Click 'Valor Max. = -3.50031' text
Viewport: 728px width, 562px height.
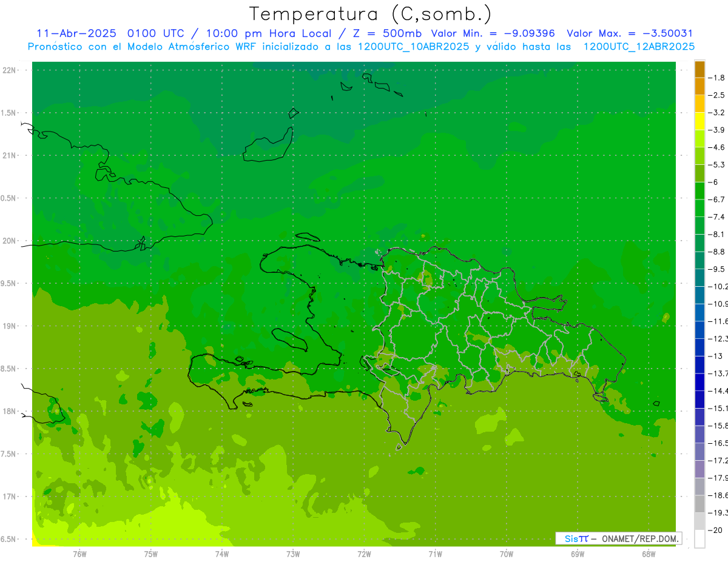tap(630, 33)
